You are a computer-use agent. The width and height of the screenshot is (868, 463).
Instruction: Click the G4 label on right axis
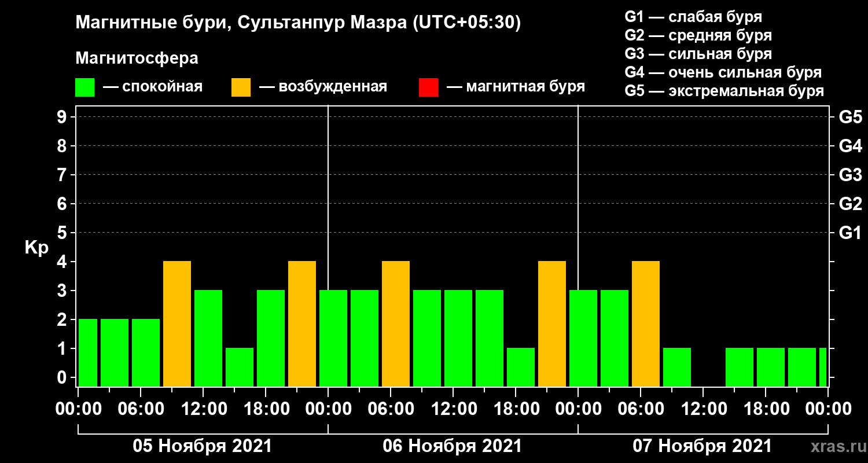[851, 146]
